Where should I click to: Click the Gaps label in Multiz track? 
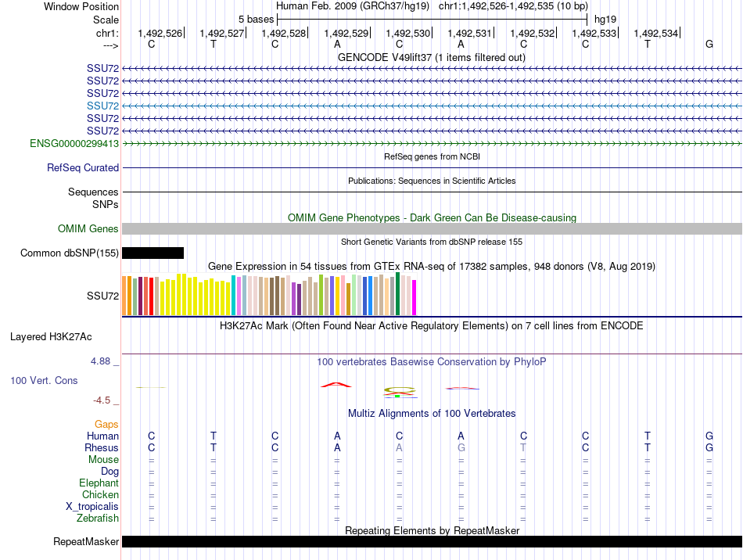pos(106,424)
